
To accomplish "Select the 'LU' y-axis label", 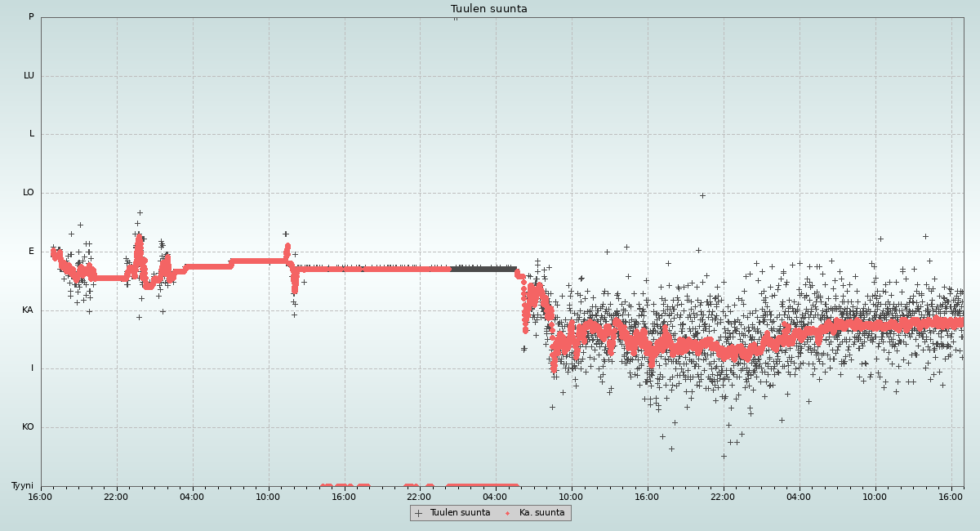I will click(29, 76).
